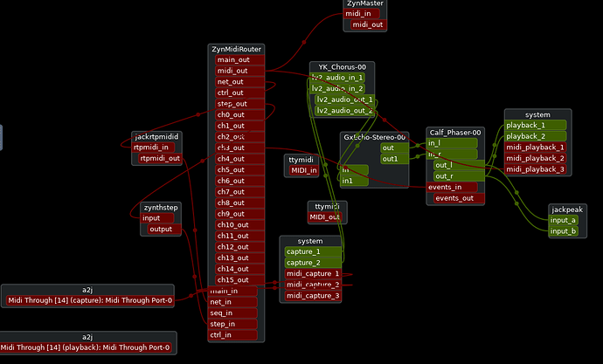
Task: Select the ch6_out port
Action: [240, 181]
